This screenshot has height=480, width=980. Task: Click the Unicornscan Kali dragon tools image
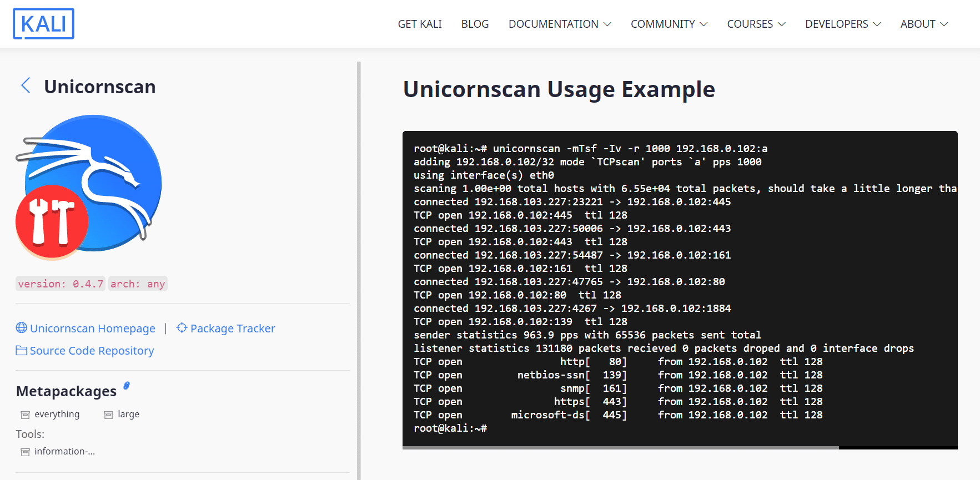89,187
